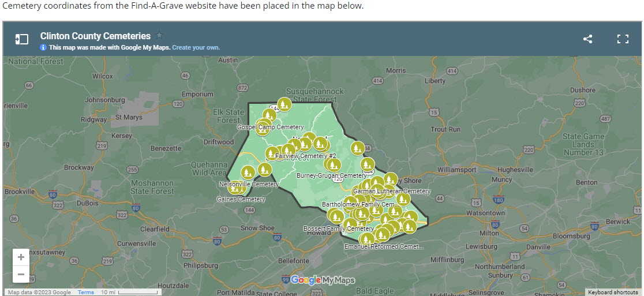Zoom in with the plus button

[x=21, y=257]
